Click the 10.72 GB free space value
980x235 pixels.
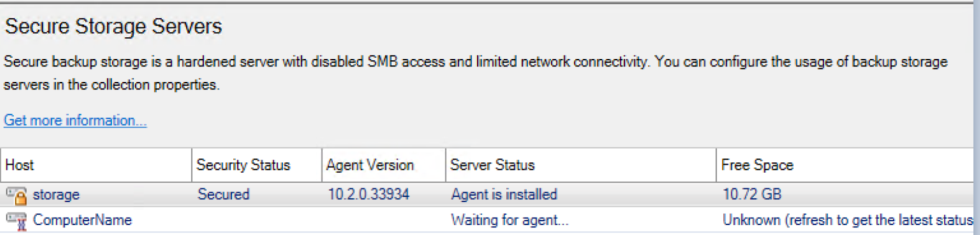click(x=751, y=195)
